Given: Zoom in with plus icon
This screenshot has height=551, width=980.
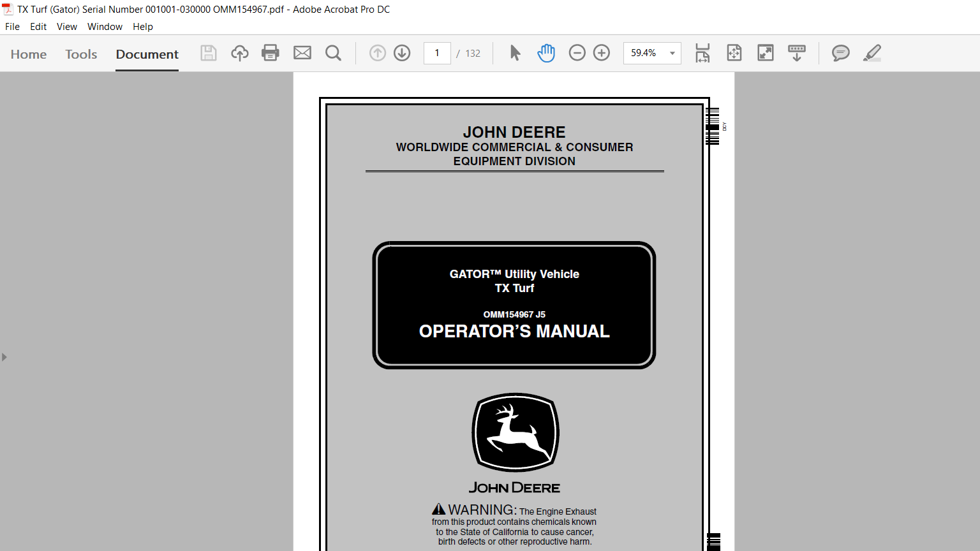Looking at the screenshot, I should 602,53.
